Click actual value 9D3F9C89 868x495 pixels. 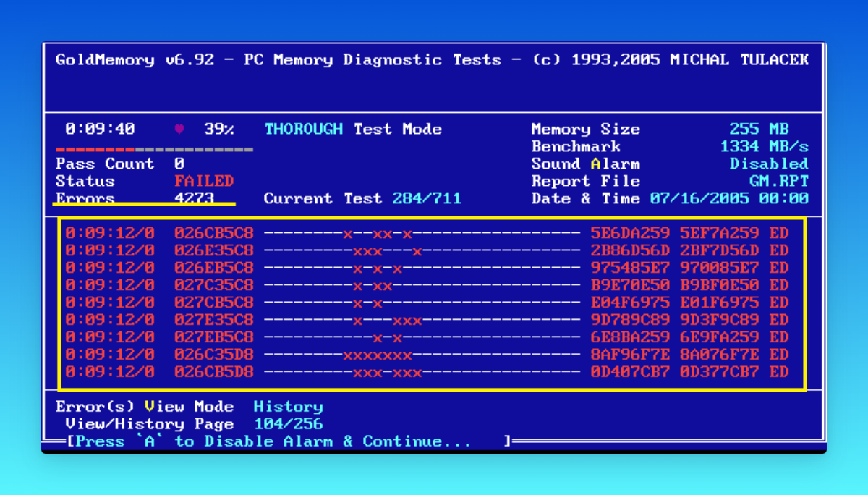[x=720, y=321]
